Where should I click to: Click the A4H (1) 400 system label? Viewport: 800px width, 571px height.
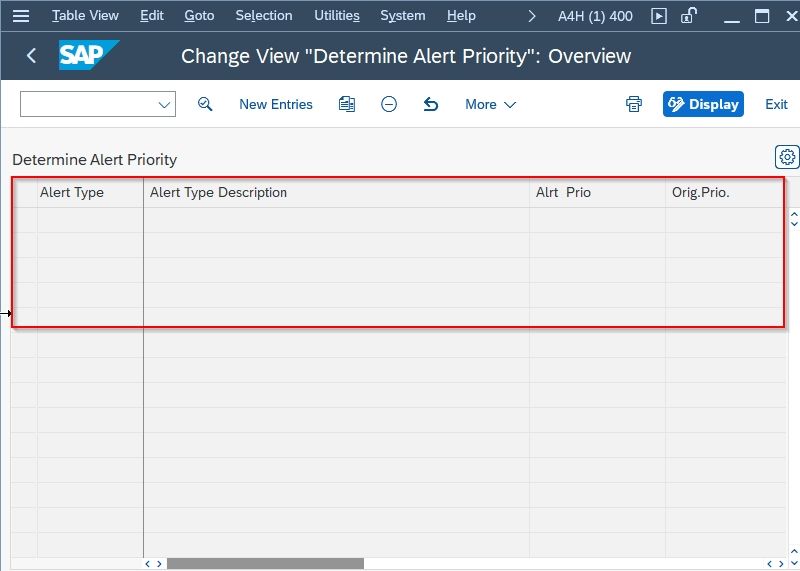point(595,16)
